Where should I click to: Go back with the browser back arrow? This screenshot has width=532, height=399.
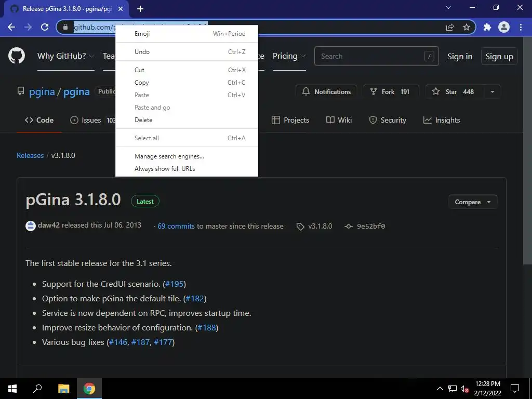pos(11,27)
